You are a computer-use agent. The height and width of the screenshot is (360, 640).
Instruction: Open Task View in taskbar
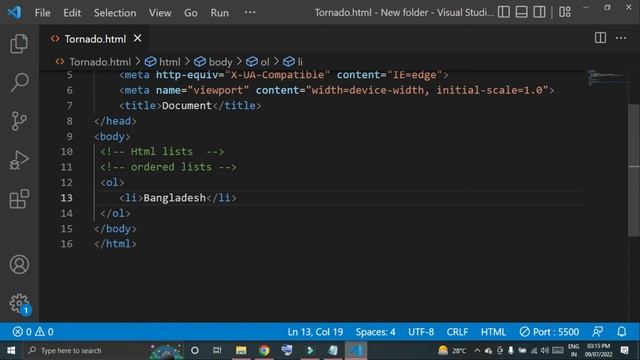tap(217, 350)
